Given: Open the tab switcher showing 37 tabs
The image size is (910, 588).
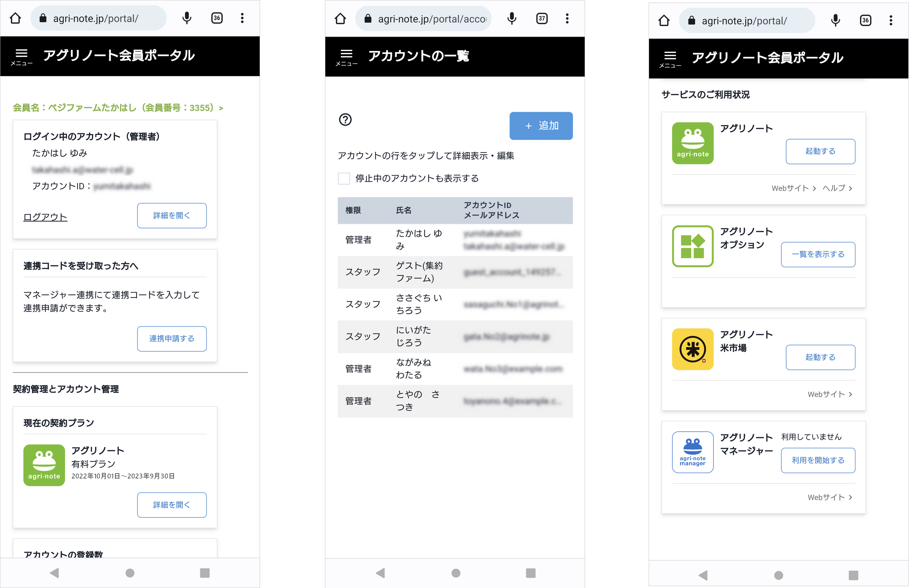Looking at the screenshot, I should (x=542, y=18).
